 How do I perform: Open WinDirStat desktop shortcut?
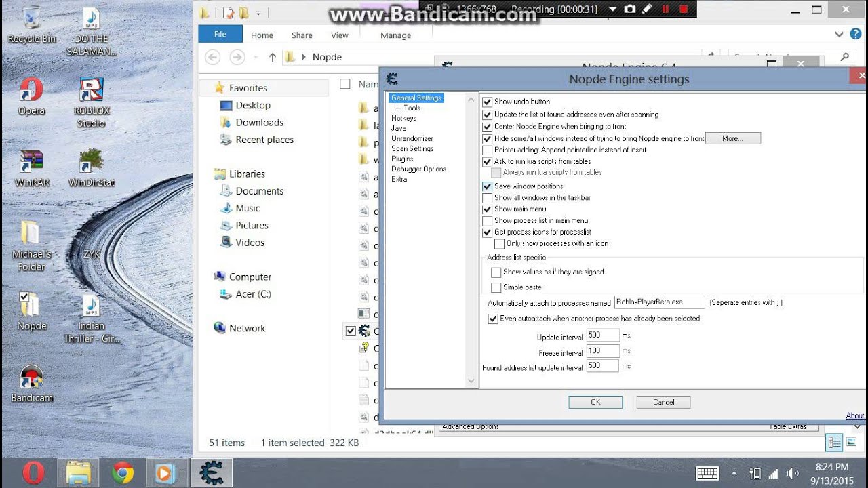pyautogui.click(x=91, y=168)
